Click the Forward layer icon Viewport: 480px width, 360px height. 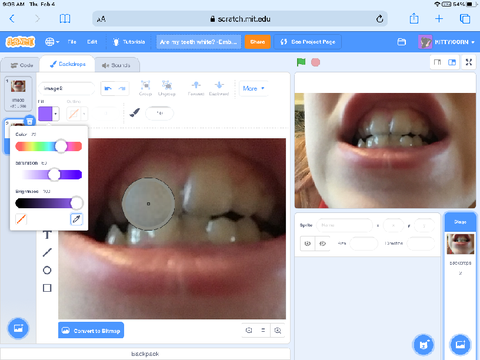click(x=196, y=88)
